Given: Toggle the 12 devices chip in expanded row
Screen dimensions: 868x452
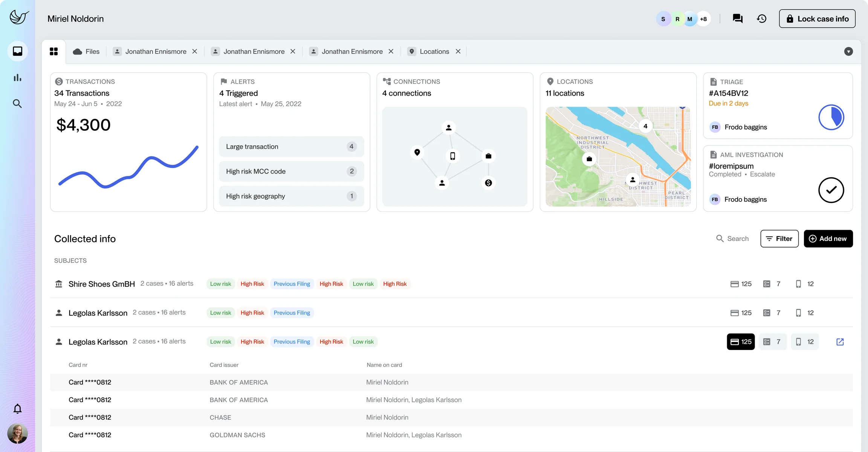Looking at the screenshot, I should point(805,342).
